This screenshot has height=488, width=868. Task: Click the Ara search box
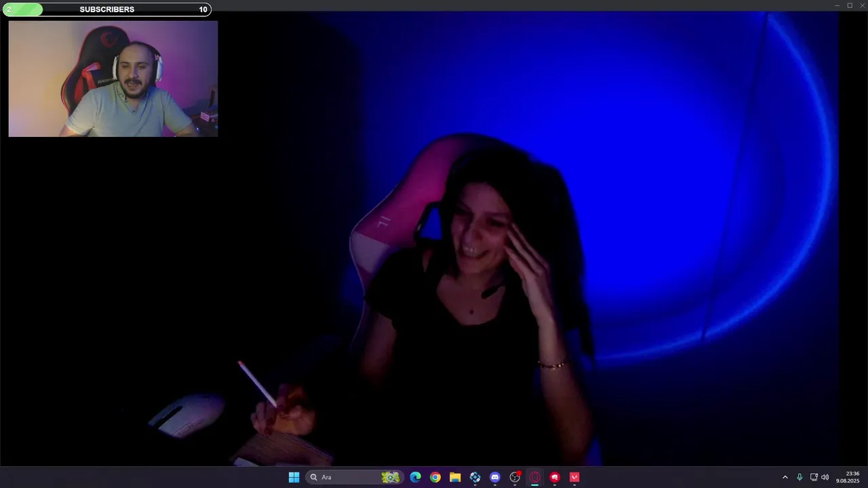(x=354, y=477)
